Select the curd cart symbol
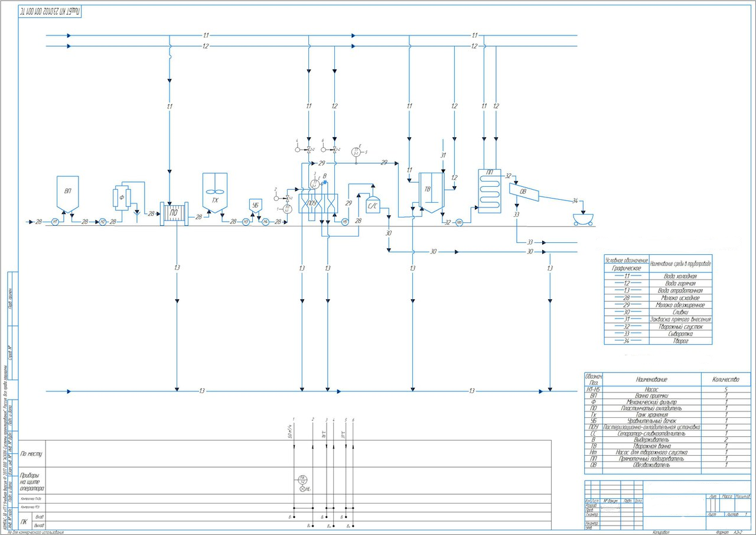This screenshot has width=756, height=535. pos(584,219)
